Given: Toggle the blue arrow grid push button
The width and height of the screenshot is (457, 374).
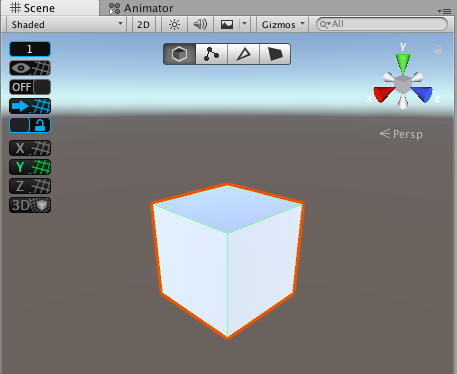Looking at the screenshot, I should (x=30, y=106).
